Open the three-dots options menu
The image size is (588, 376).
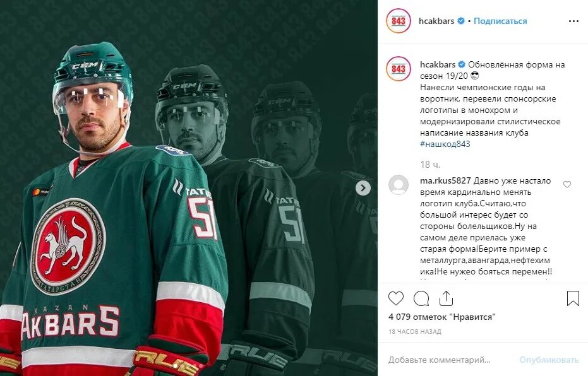pos(573,21)
